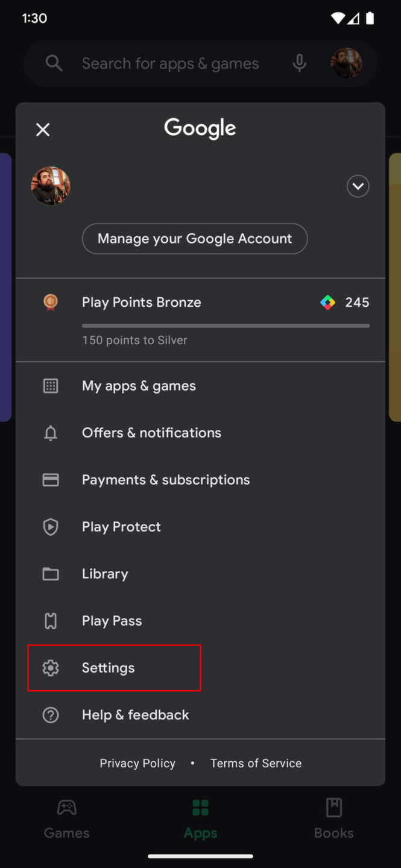Tap the Play Points Bronze medal icon
This screenshot has height=868, width=401.
tap(51, 302)
